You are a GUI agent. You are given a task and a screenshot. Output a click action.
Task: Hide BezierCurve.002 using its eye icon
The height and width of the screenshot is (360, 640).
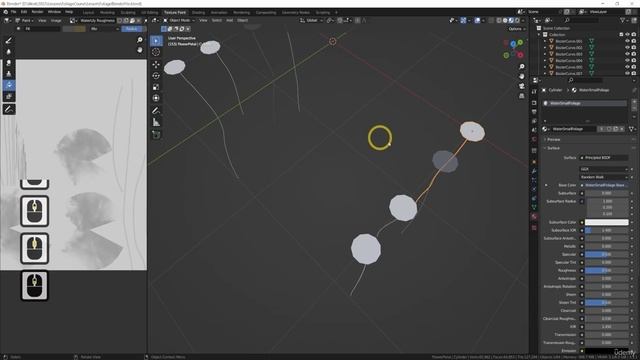[x=627, y=48]
